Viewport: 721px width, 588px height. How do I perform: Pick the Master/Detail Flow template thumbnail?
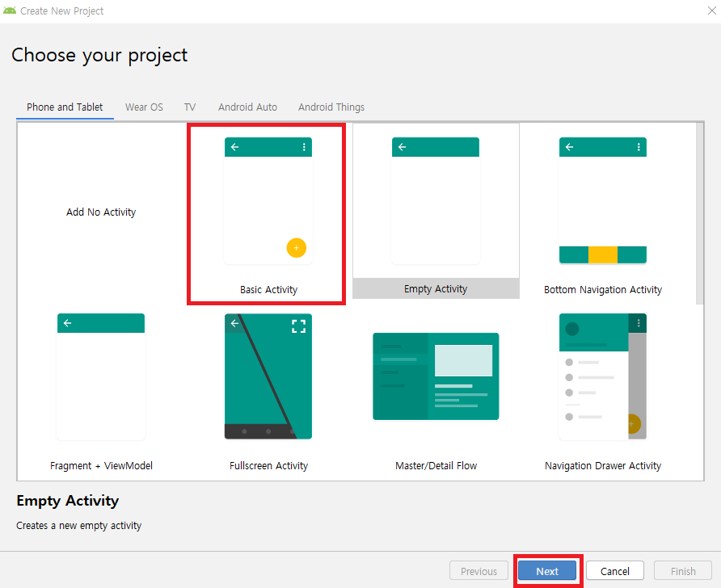(436, 376)
